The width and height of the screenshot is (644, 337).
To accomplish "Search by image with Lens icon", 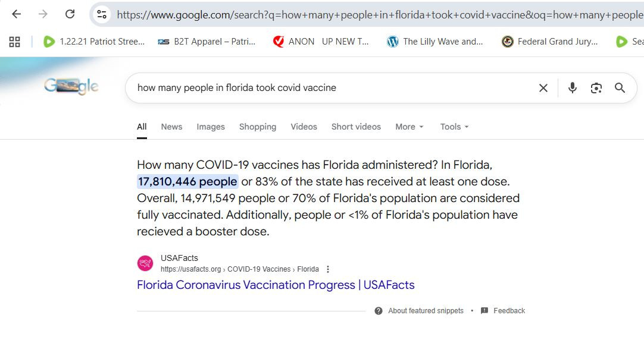I will [596, 88].
